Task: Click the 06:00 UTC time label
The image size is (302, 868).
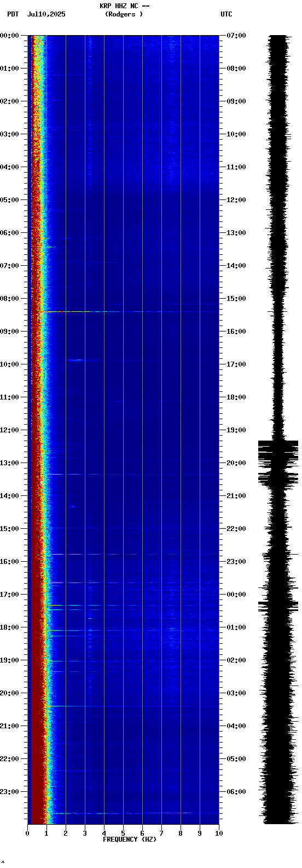Action: 236,792
